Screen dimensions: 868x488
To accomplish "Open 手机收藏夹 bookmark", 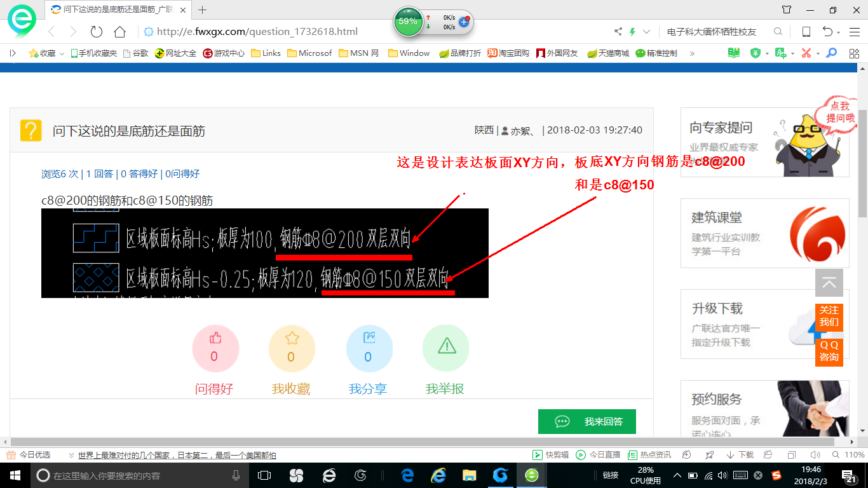I will coord(93,53).
